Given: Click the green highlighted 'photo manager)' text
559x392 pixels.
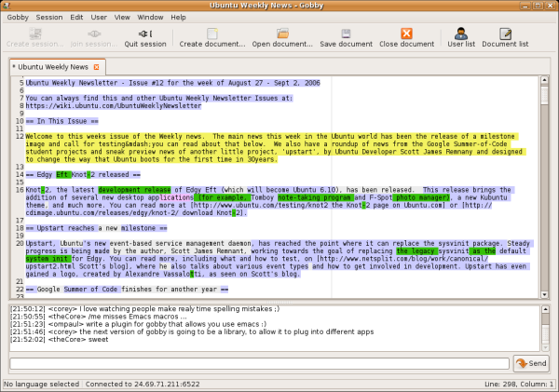Looking at the screenshot, I should (x=423, y=197).
